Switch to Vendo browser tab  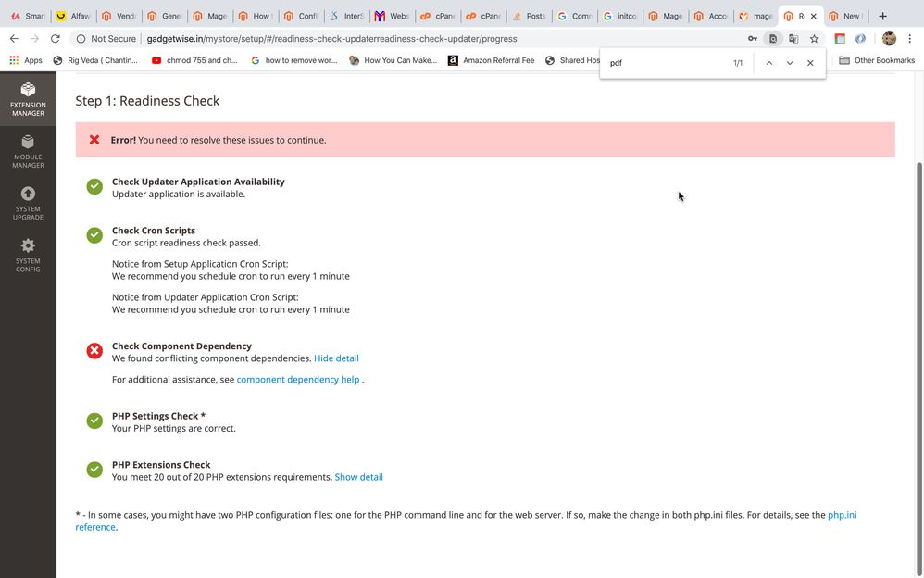click(x=119, y=16)
